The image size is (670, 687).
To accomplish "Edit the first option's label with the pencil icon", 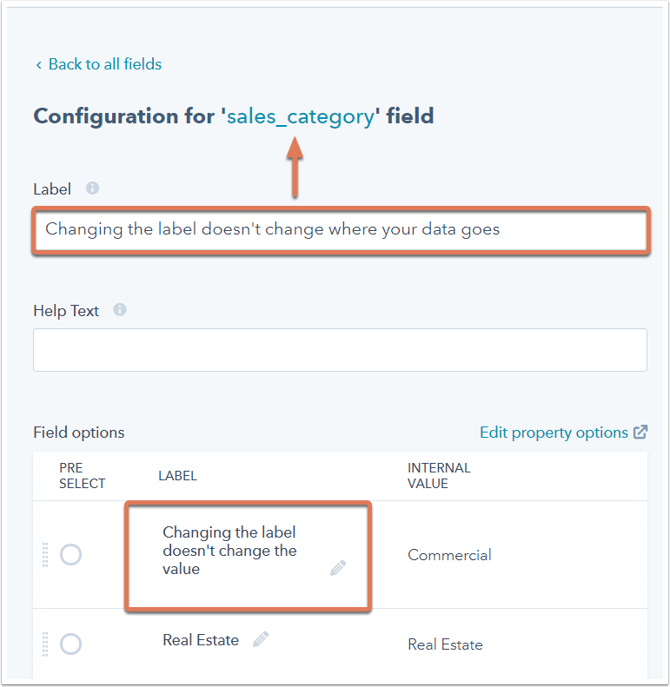I will pyautogui.click(x=338, y=568).
